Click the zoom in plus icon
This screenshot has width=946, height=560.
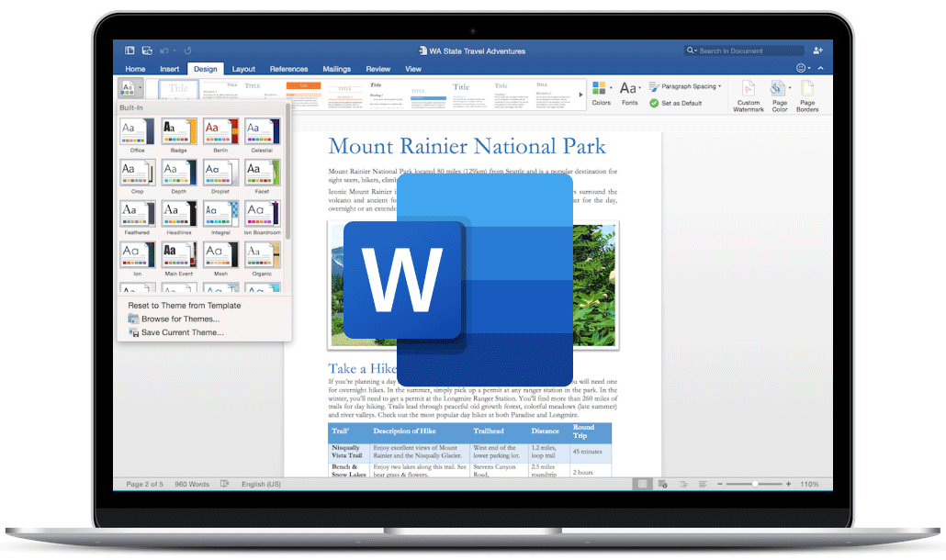click(x=789, y=484)
